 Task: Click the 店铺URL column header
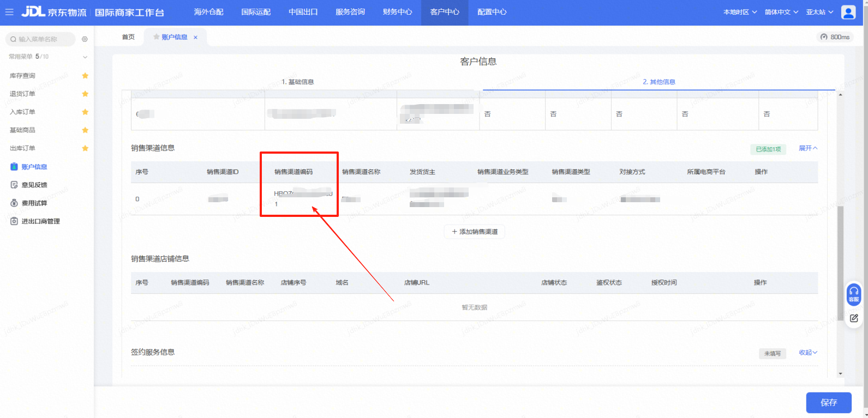tap(417, 283)
